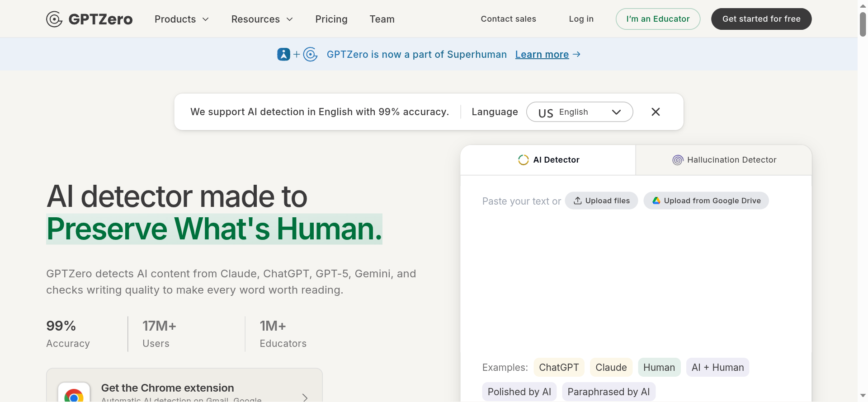This screenshot has width=868, height=402.
Task: Expand the Resources menu
Action: [262, 19]
